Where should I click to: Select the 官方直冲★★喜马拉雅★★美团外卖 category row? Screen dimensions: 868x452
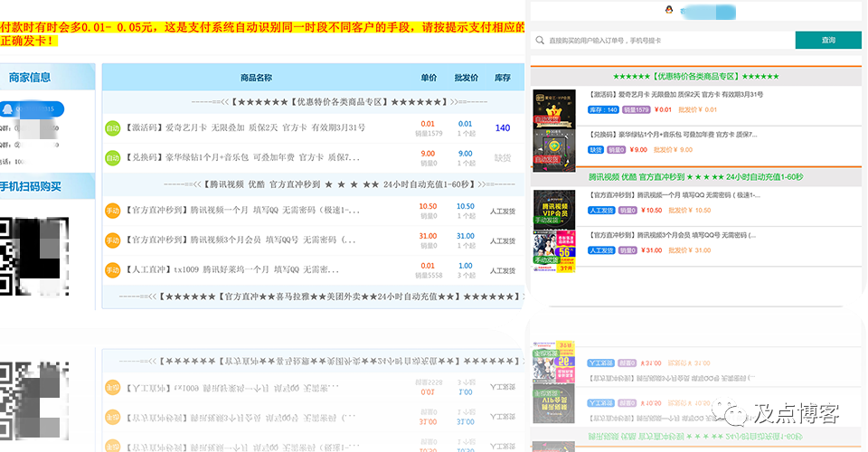314,297
